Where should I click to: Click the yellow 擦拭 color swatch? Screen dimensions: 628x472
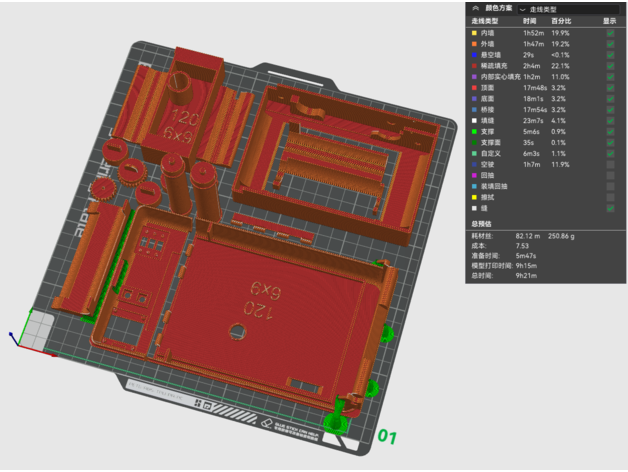click(474, 197)
